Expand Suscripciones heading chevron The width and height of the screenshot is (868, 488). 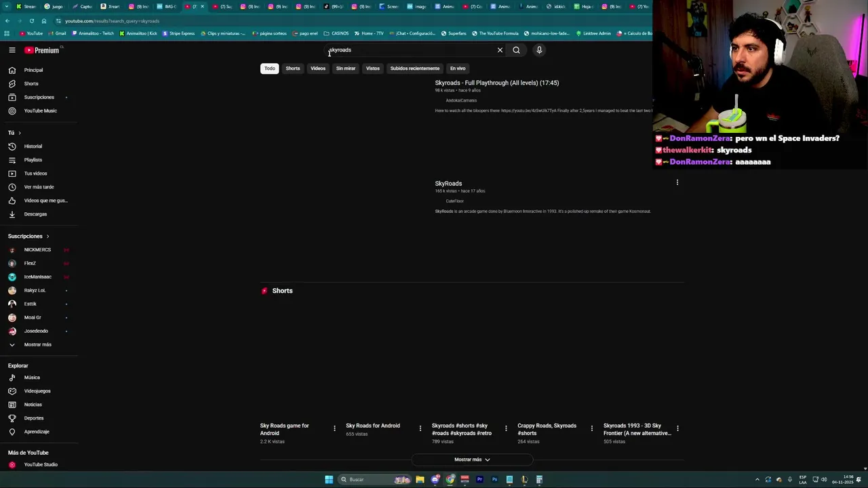click(47, 237)
